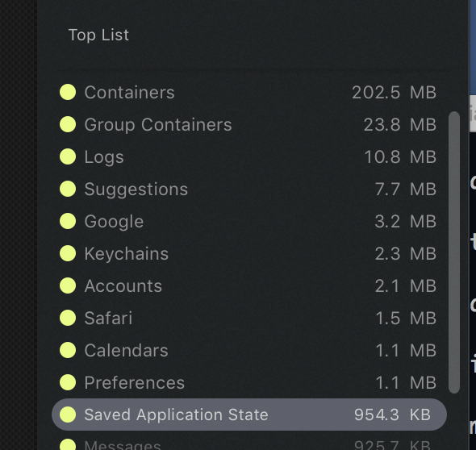The width and height of the screenshot is (476, 450).
Task: Select the Safari entry name
Action: point(108,318)
